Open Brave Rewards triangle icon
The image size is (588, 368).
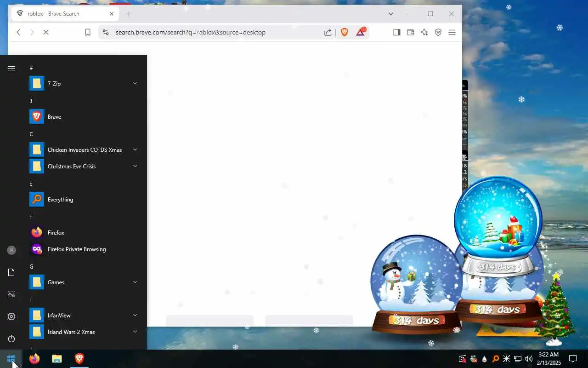(361, 32)
